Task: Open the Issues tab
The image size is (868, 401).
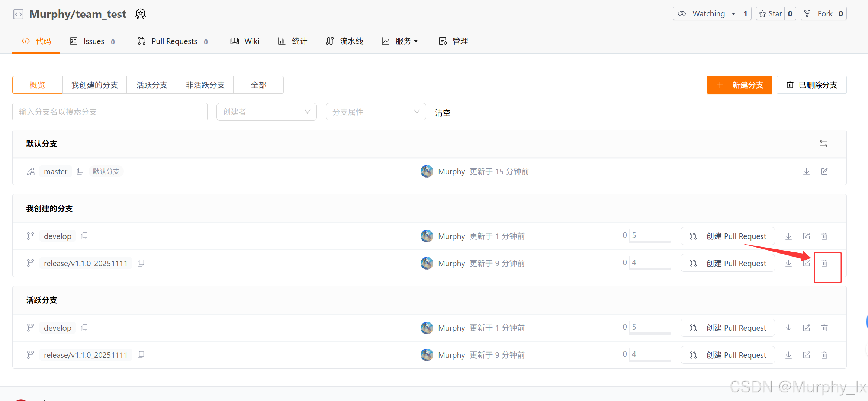Action: pyautogui.click(x=92, y=41)
